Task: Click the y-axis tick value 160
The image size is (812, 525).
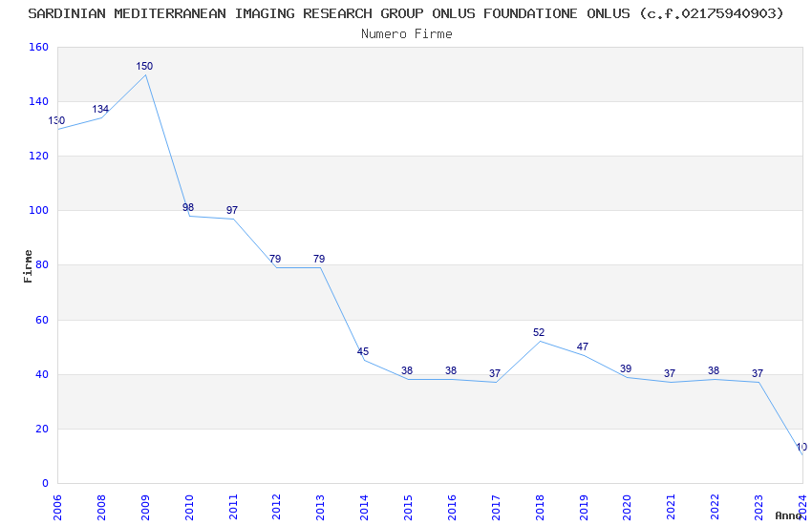Action: (x=39, y=47)
